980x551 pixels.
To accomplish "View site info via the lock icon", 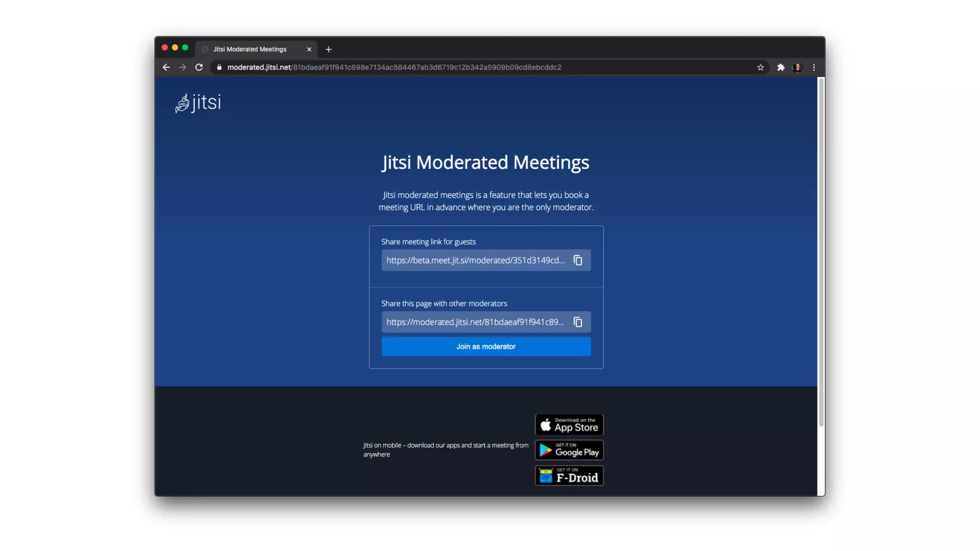I will pyautogui.click(x=219, y=67).
